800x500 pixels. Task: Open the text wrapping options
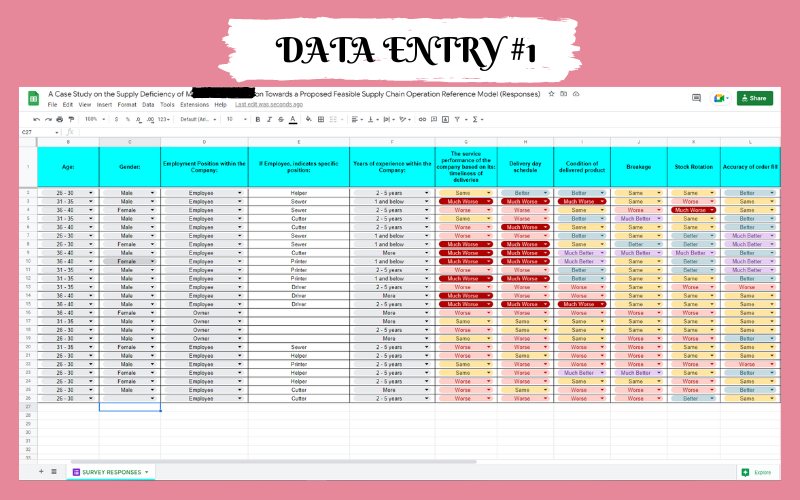(x=388, y=119)
